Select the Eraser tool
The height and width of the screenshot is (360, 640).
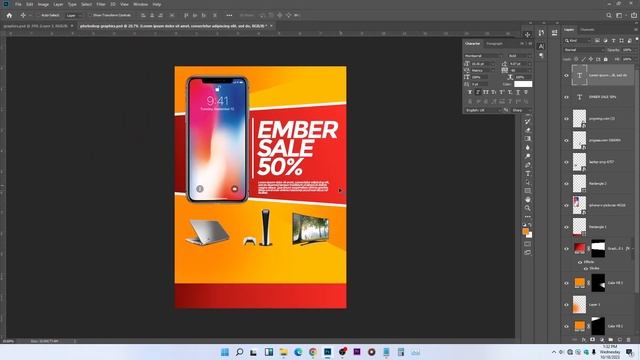coord(528,130)
